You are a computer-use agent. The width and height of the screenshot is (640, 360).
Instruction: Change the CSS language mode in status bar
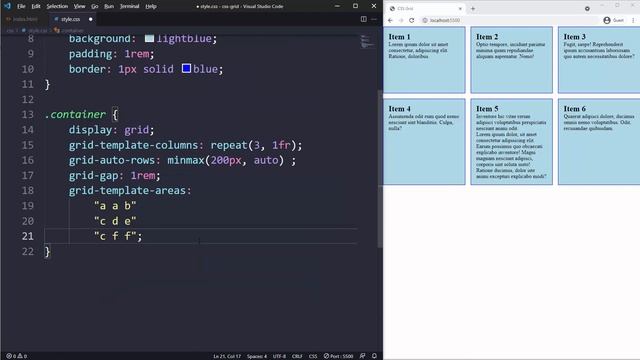[x=313, y=356]
